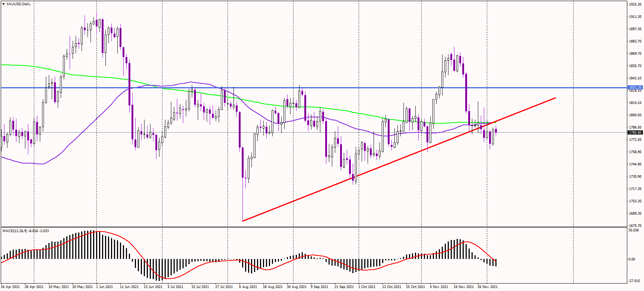The image size is (644, 291).
Task: Click price scale value 1897.30
Action: tap(635, 29)
